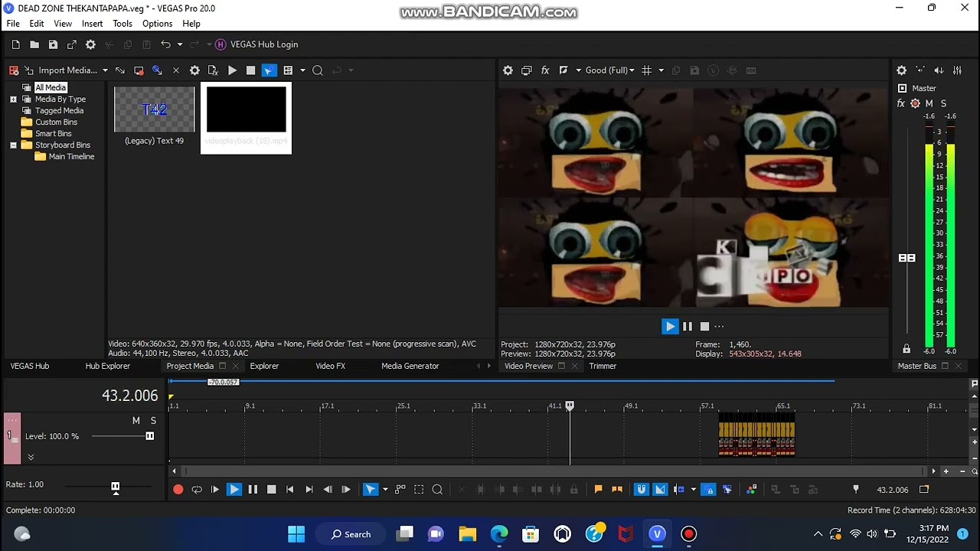
Task: Switch to the Explorer tab
Action: point(264,366)
